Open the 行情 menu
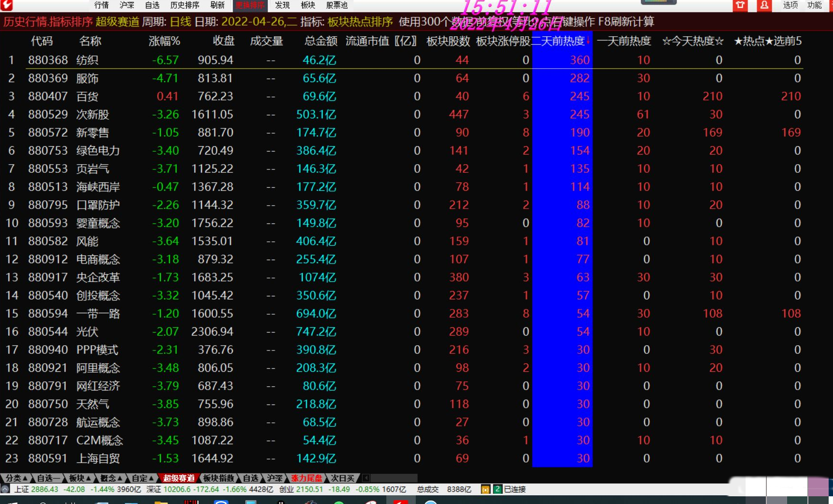This screenshot has height=504, width=833. click(x=101, y=5)
